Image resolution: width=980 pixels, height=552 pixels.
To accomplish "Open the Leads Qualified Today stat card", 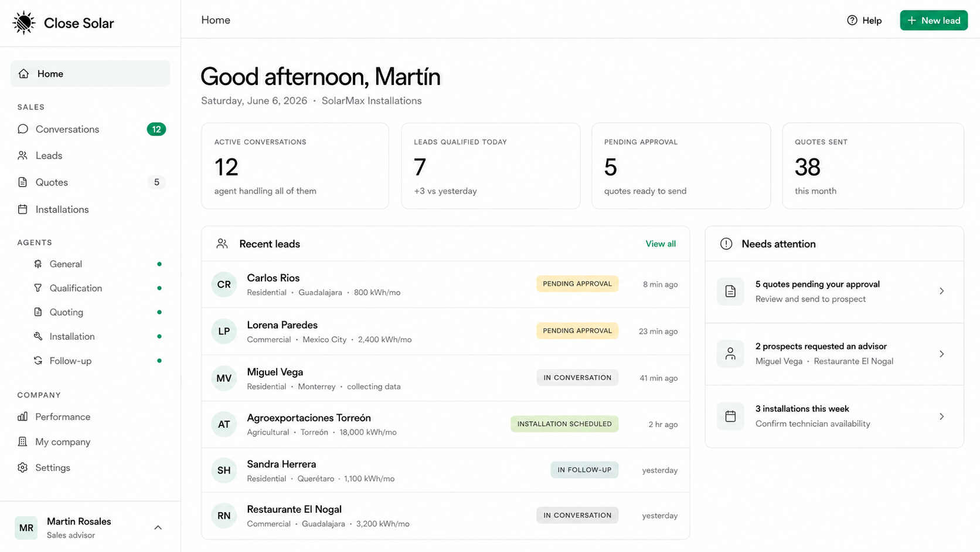I will coord(491,166).
